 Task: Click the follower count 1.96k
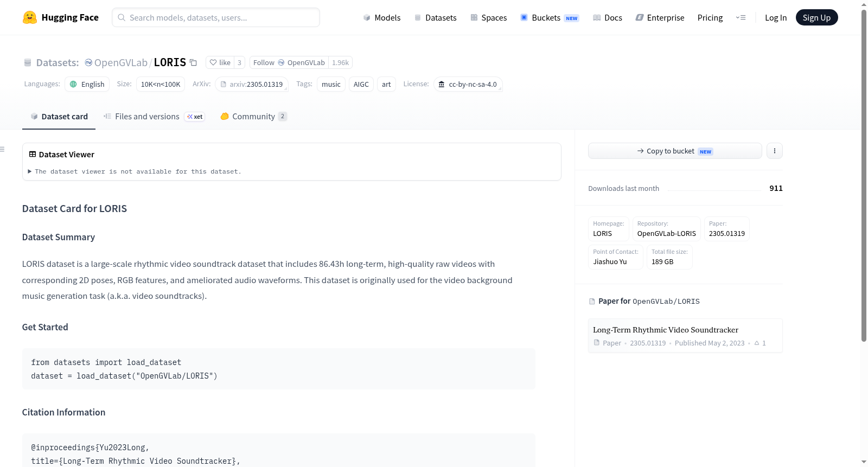click(x=341, y=62)
